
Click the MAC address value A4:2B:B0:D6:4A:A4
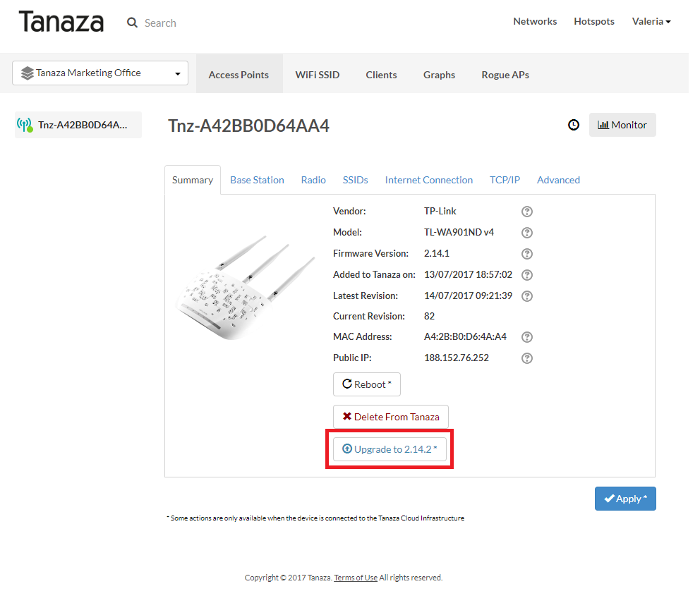point(465,337)
